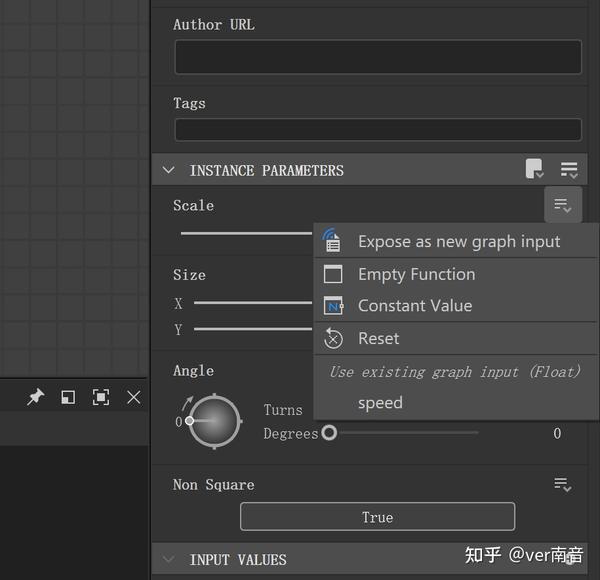Click the Degrees slider handle
The image size is (600, 580).
[x=329, y=433]
